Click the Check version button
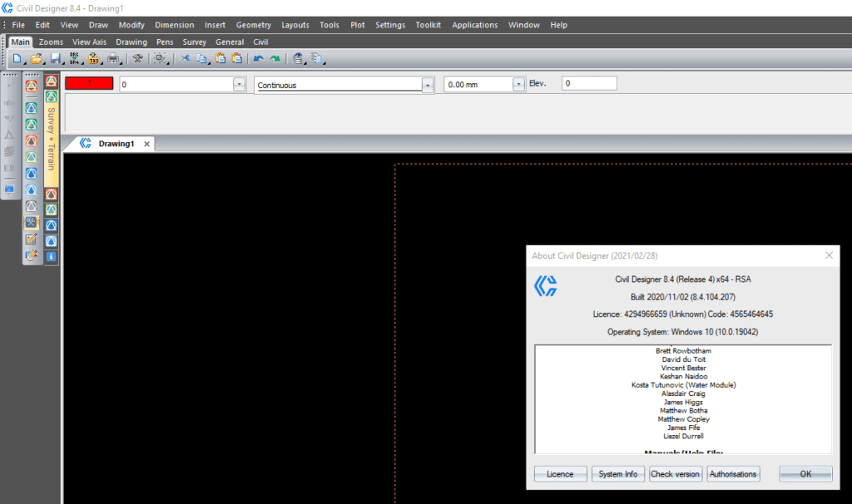This screenshot has height=504, width=852. coord(675,474)
